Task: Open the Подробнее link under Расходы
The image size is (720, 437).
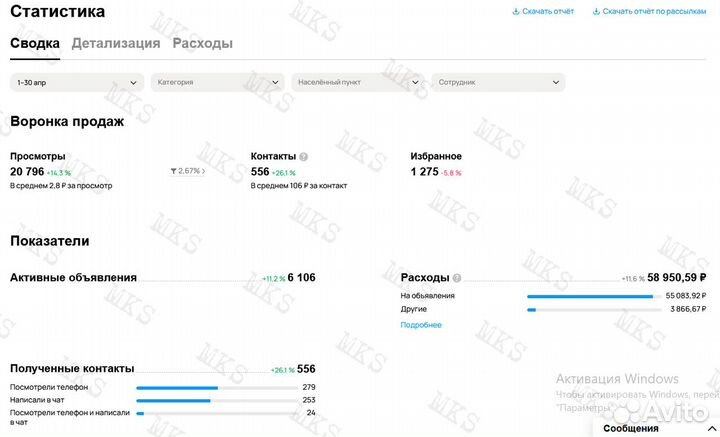Action: 421,325
